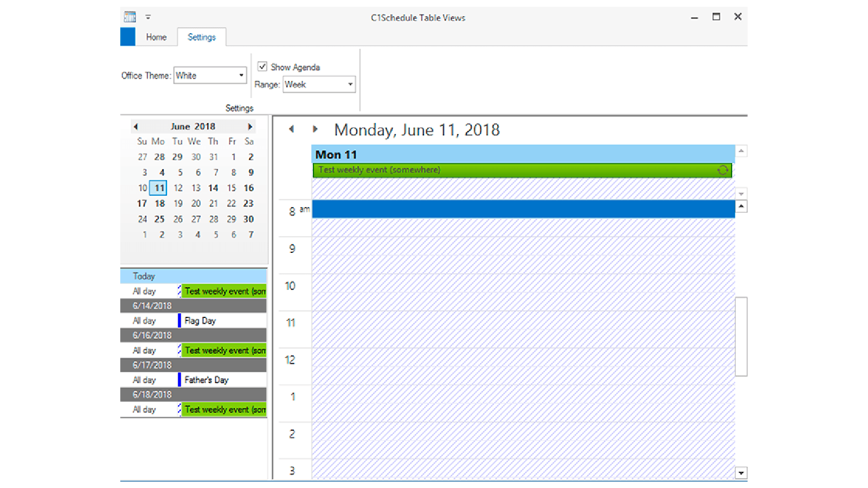Open the blue application menu button
The height and width of the screenshot is (488, 868).
(x=128, y=37)
